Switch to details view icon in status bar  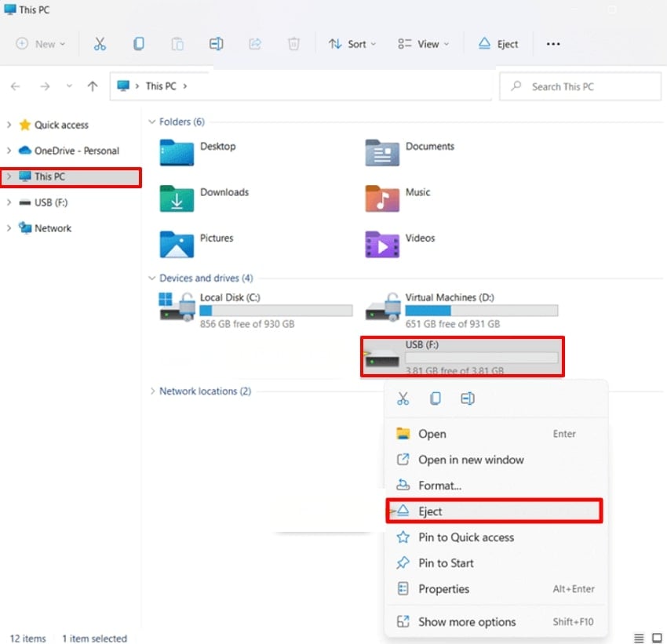click(x=639, y=638)
